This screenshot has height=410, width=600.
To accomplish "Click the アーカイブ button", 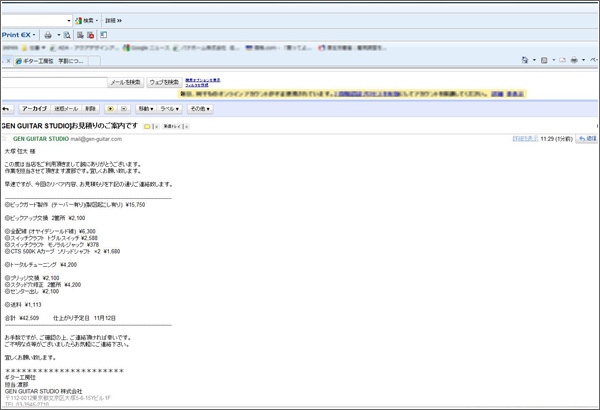I will [34, 109].
